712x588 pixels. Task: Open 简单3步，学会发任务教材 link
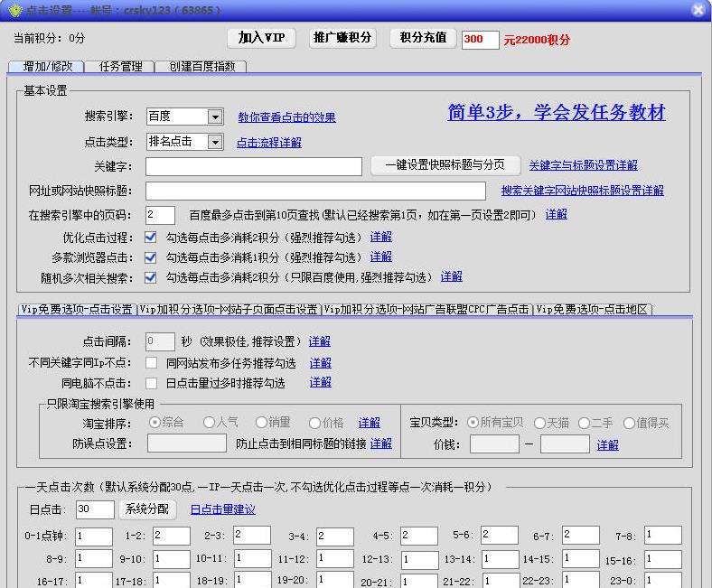[557, 113]
